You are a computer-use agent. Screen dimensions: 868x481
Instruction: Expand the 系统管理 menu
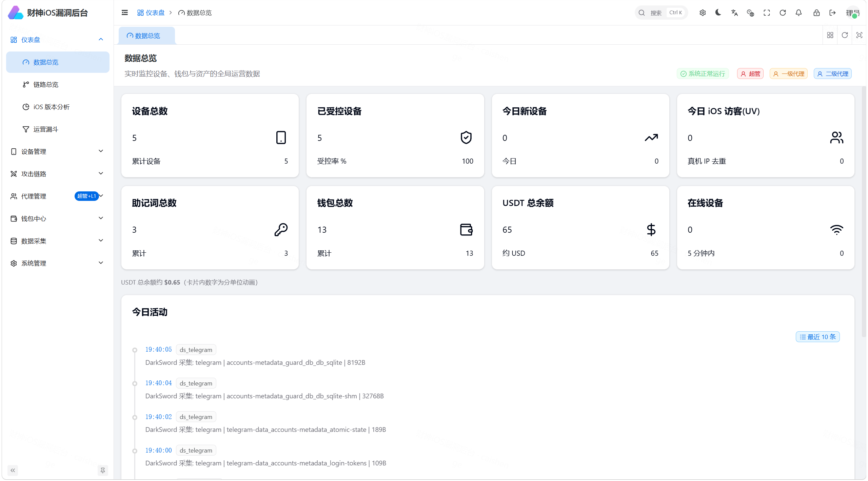[58, 263]
